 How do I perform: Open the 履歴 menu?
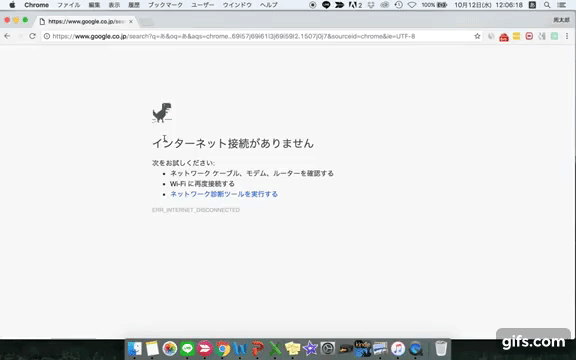tap(134, 5)
